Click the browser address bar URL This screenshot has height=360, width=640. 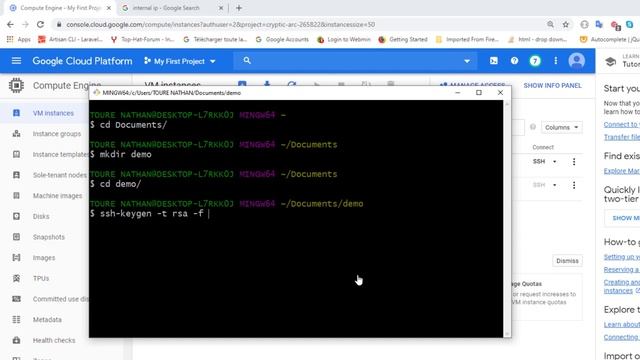coord(220,24)
